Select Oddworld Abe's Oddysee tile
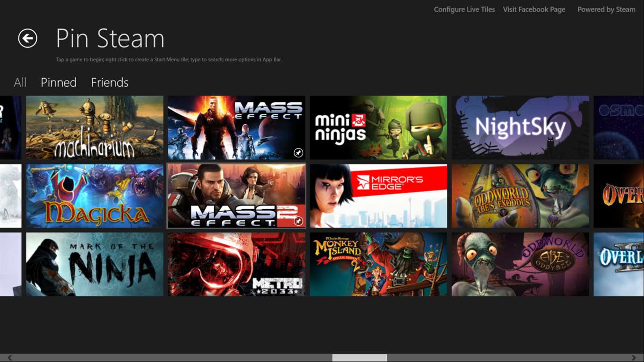Screen dimensions: 644x362 click(x=520, y=264)
